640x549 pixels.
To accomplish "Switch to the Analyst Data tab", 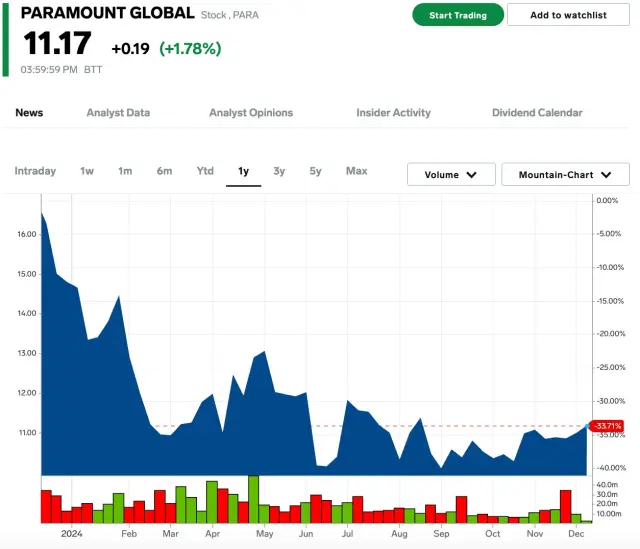I will (118, 113).
